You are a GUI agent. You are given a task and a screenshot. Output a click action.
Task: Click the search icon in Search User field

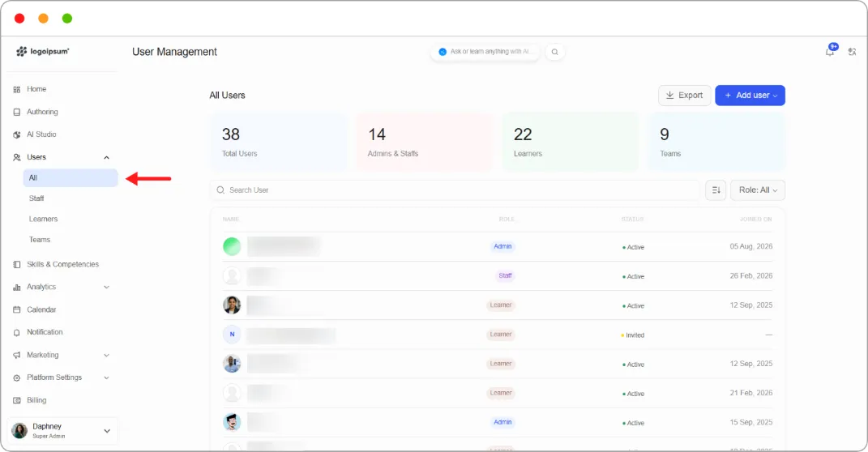tap(220, 190)
